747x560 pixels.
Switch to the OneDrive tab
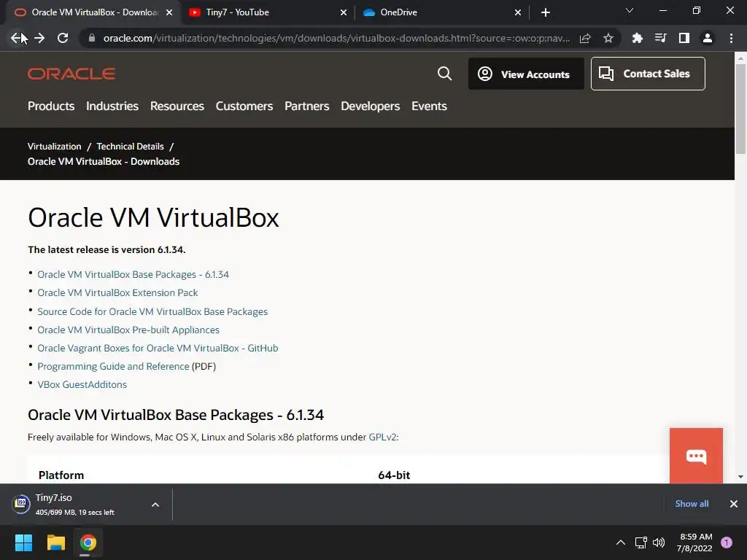[x=441, y=12]
